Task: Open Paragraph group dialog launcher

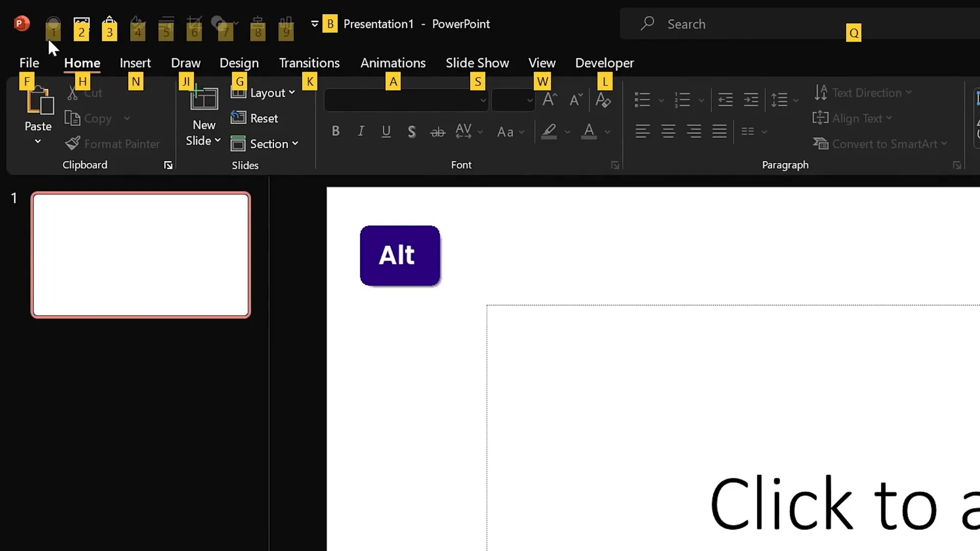Action: point(957,165)
